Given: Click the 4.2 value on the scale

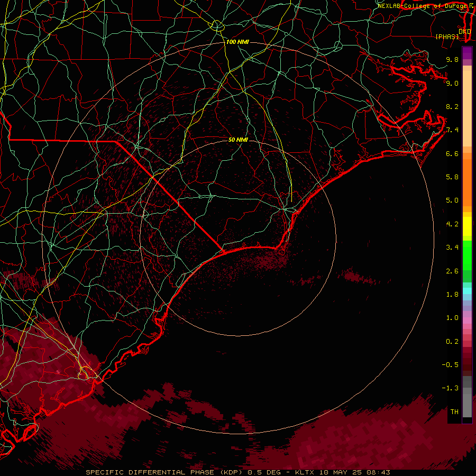Looking at the screenshot, I should coord(452,224).
